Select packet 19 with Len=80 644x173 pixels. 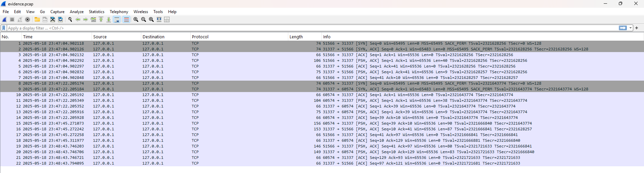tap(322, 146)
